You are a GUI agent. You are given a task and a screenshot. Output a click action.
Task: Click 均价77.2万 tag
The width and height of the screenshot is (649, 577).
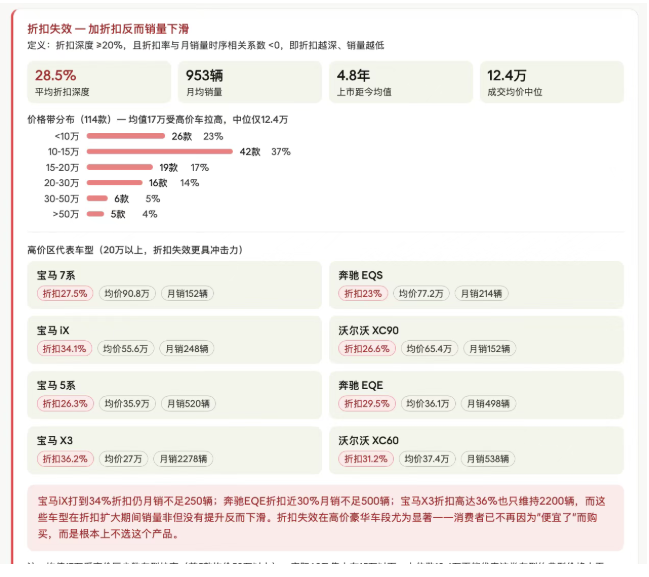pos(421,293)
